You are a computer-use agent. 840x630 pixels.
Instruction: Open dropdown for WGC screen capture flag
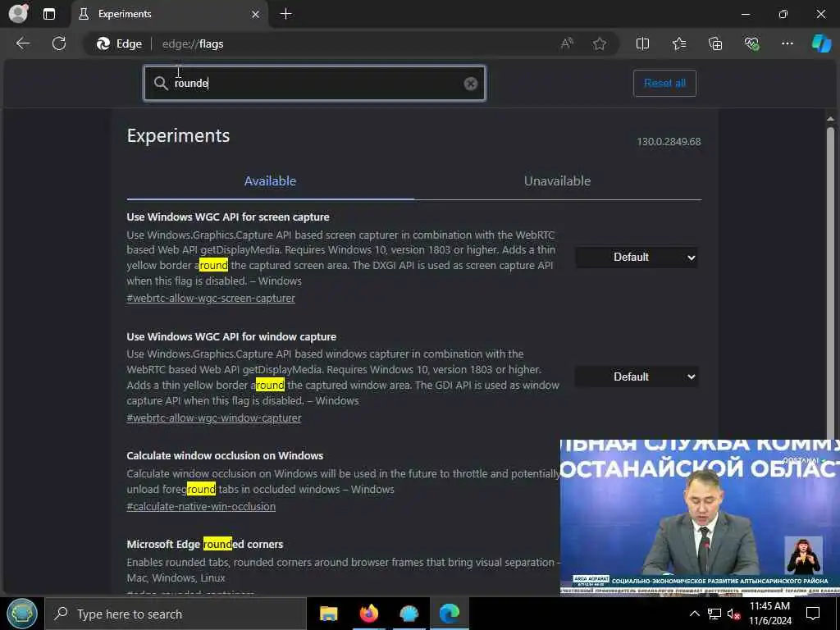[637, 257]
